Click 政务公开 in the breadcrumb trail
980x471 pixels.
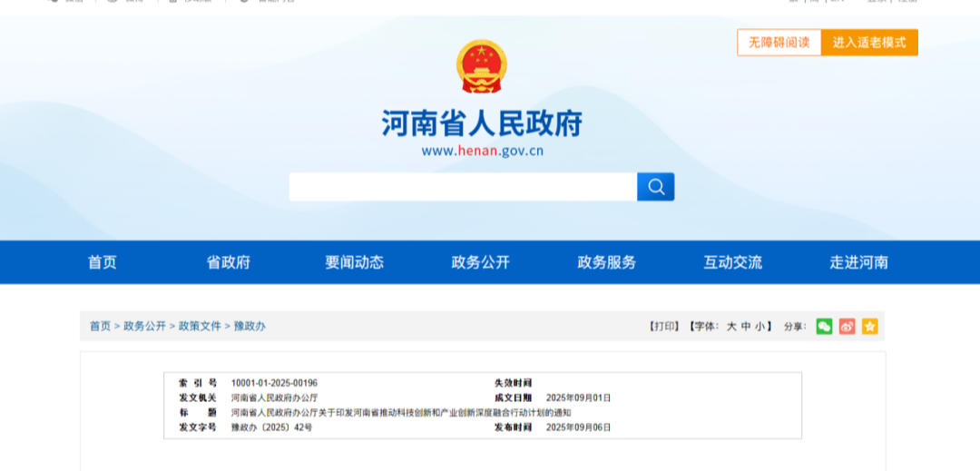click(145, 326)
